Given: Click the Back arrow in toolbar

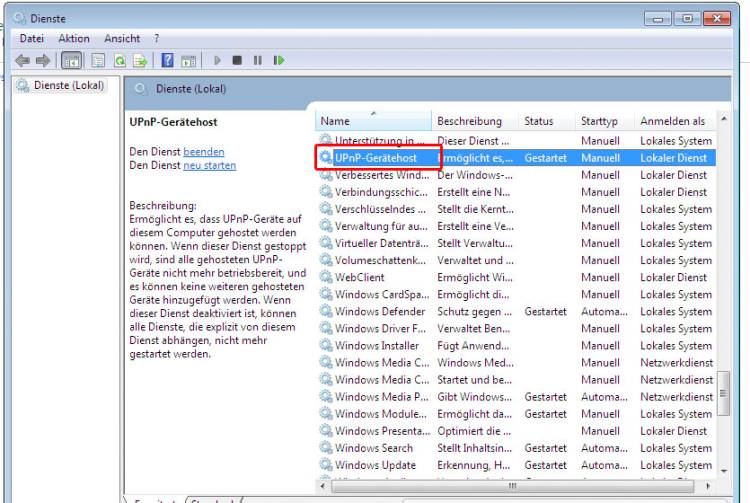Looking at the screenshot, I should point(22,60).
